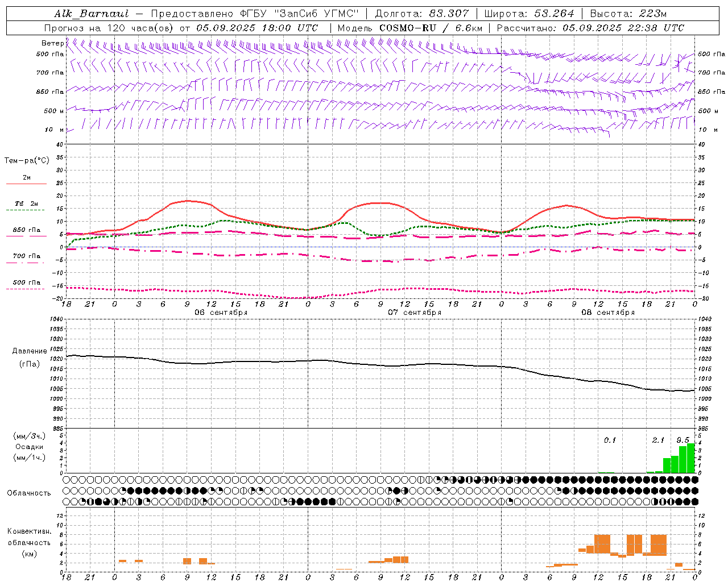The image size is (728, 582).
Task: Click the 06 сентября date label
Action: click(221, 313)
